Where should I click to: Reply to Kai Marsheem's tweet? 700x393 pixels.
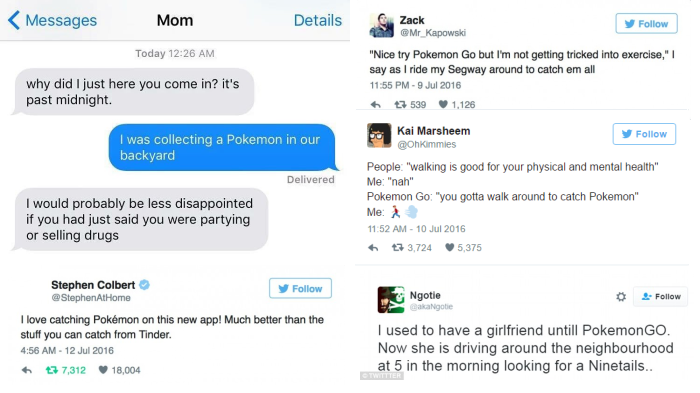pos(373,247)
